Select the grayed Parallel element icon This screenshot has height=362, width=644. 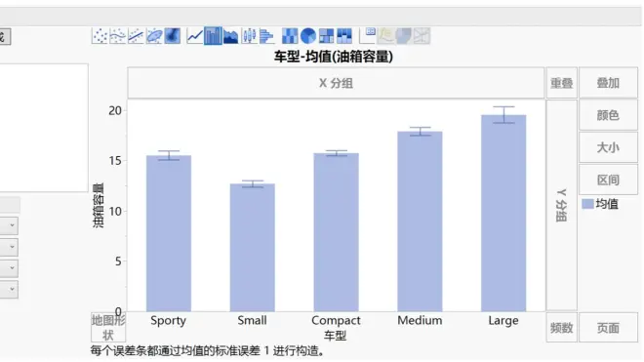pos(422,36)
